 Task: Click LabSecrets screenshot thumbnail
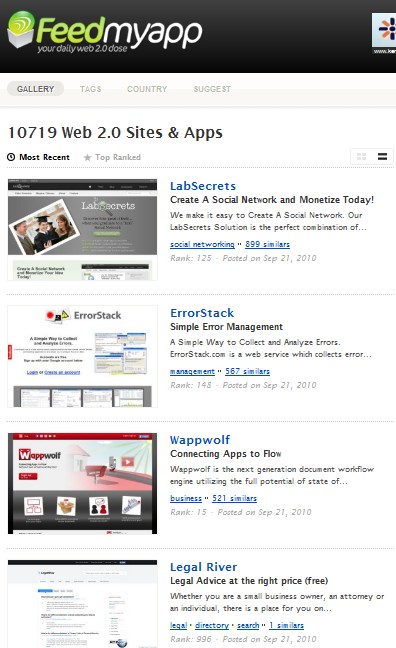coord(82,230)
